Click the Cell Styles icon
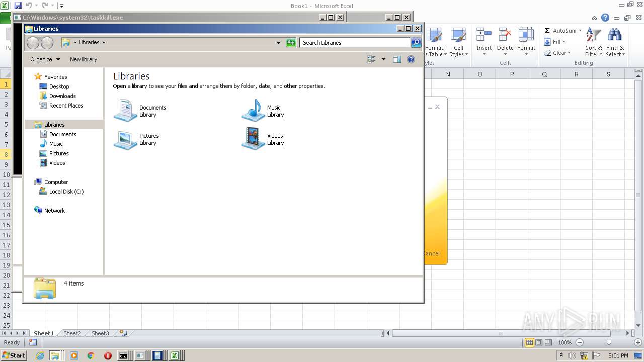 (x=458, y=35)
